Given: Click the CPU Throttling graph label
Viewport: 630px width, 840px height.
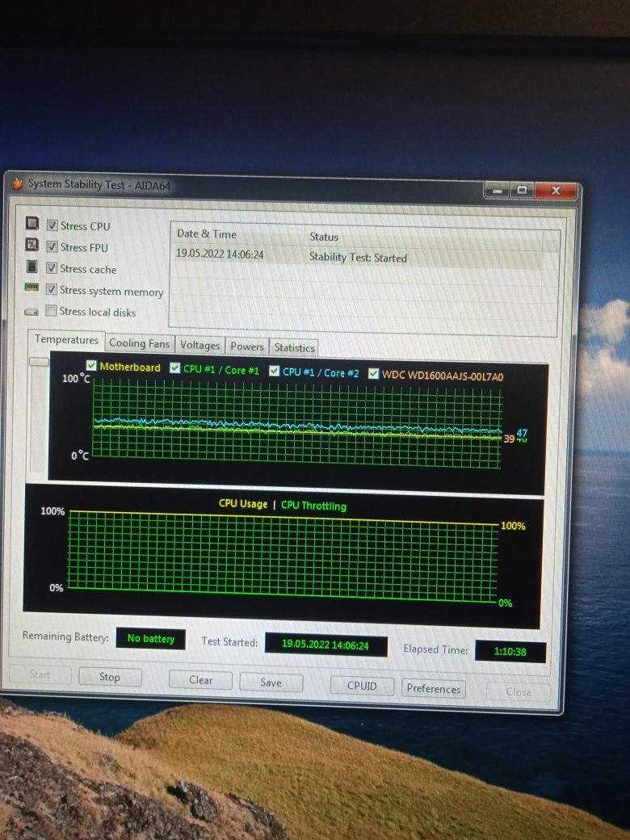Looking at the screenshot, I should (x=313, y=506).
